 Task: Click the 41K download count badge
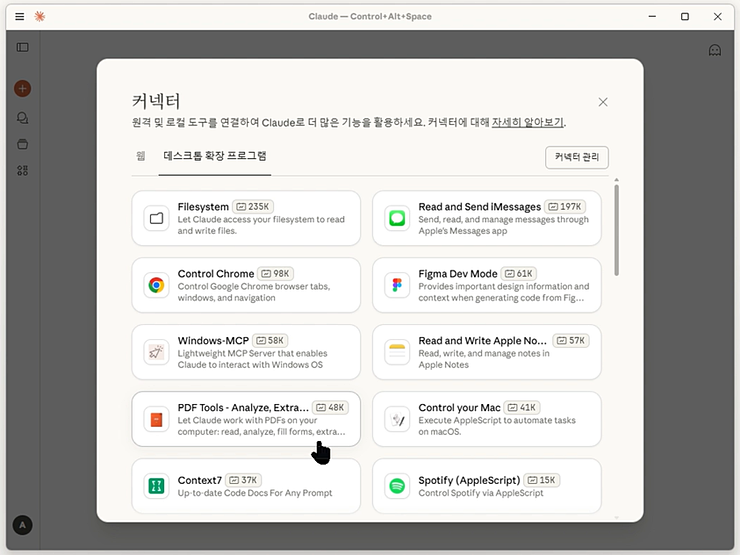click(x=522, y=408)
